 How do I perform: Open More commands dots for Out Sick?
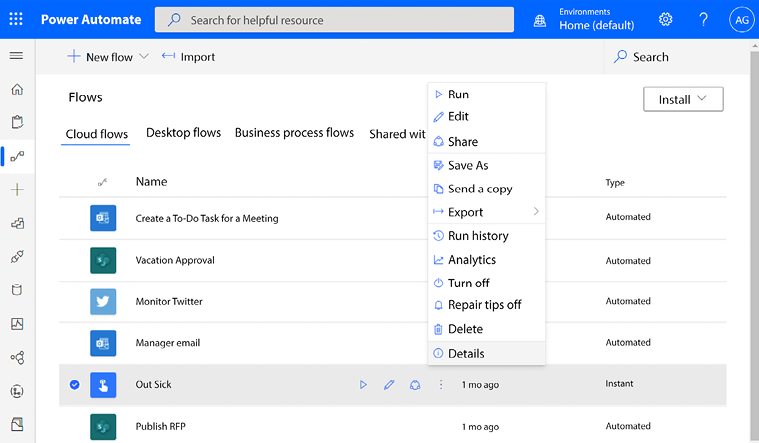[440, 384]
